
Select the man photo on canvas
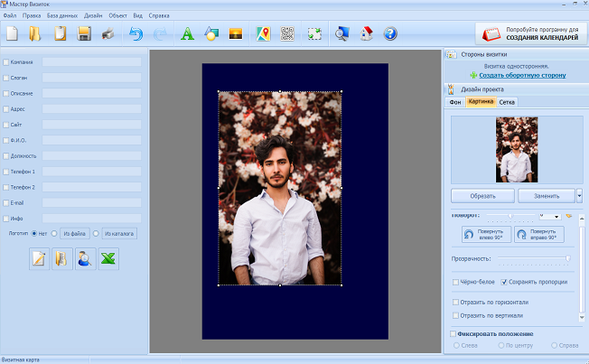click(x=280, y=188)
